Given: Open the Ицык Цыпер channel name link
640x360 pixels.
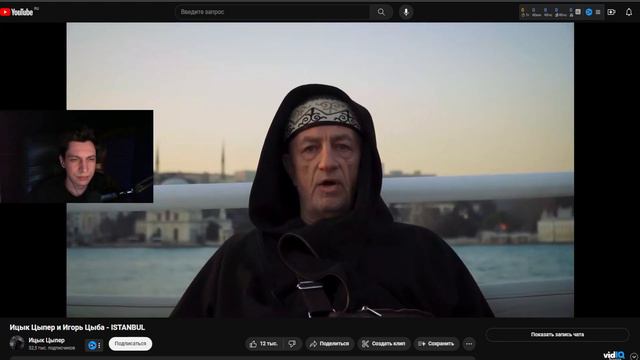Looking at the screenshot, I should coord(47,340).
